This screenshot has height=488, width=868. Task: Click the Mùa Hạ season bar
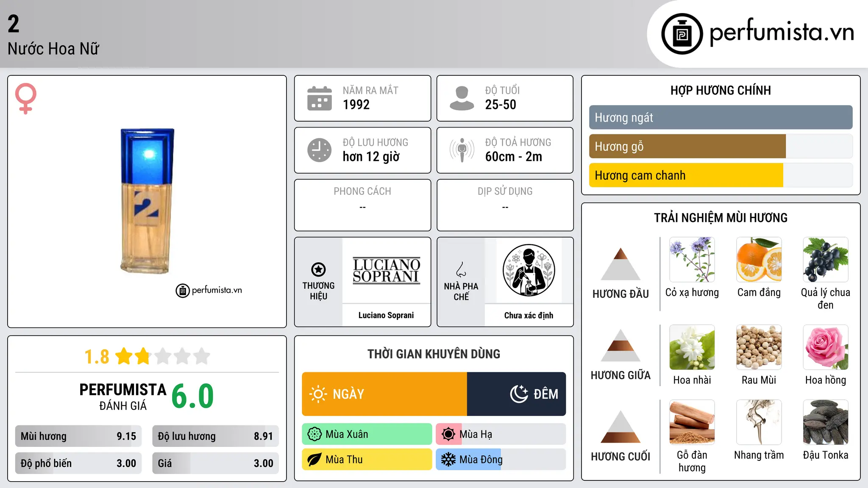click(x=501, y=434)
